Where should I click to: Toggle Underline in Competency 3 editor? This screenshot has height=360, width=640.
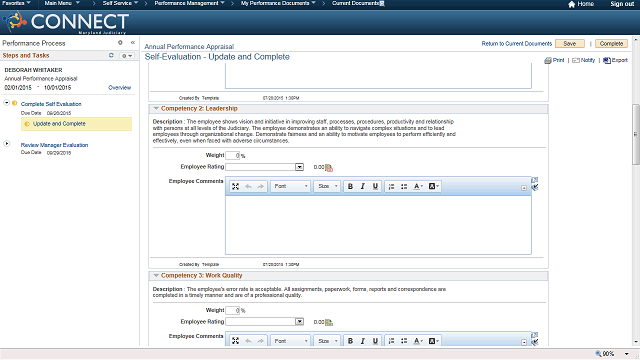(375, 341)
